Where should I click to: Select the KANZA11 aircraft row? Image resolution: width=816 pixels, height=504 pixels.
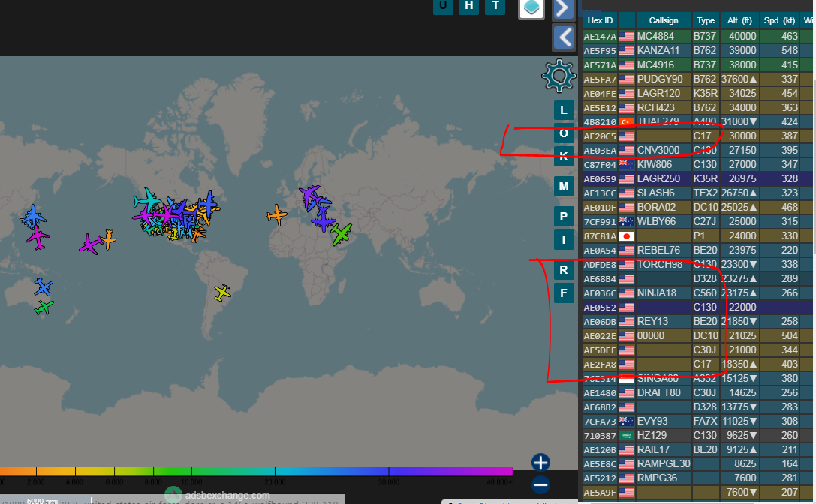click(x=697, y=50)
